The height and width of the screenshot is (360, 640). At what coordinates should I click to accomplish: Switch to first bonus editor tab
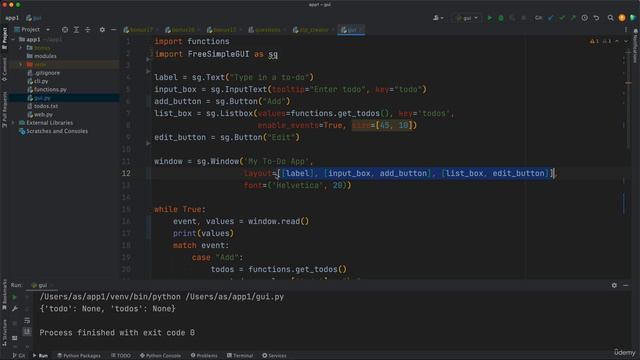point(141,30)
